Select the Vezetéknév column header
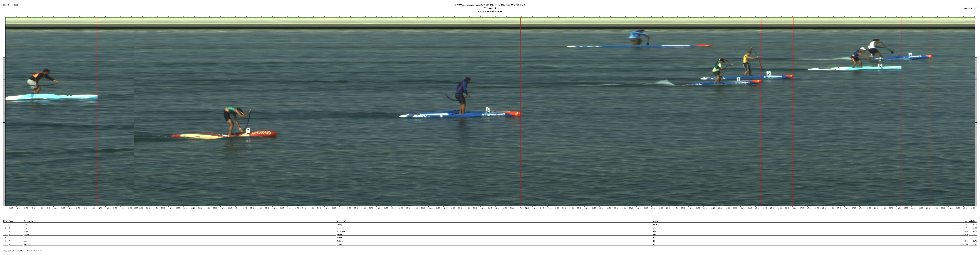 (341, 221)
